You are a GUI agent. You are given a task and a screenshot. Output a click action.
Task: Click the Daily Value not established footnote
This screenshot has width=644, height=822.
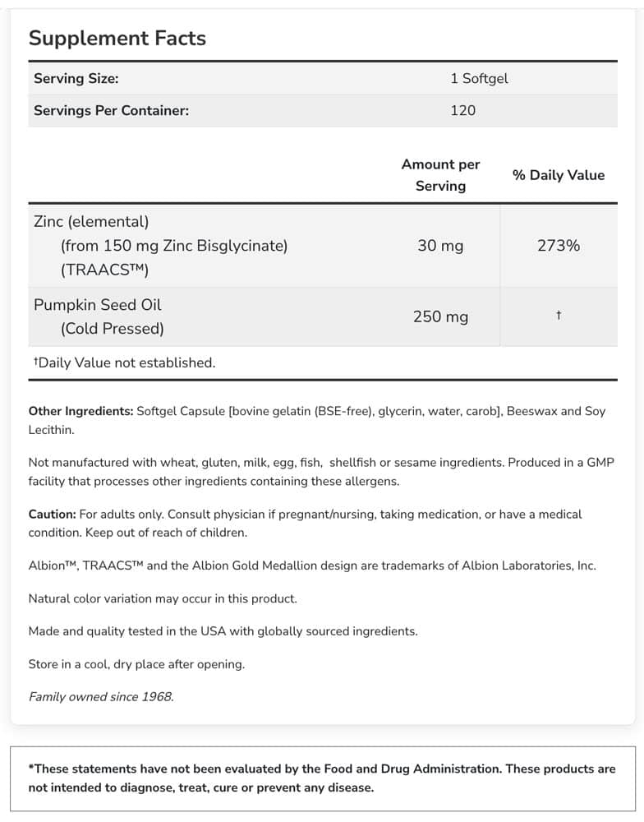[x=124, y=362]
